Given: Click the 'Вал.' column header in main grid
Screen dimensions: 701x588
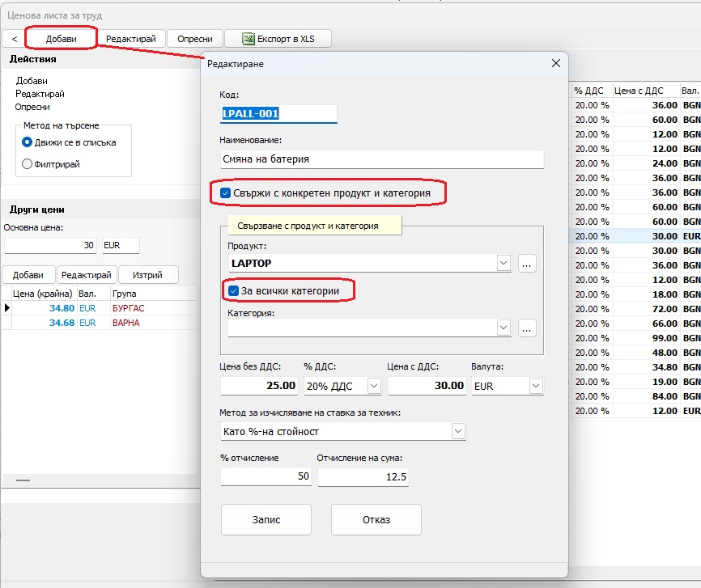Looking at the screenshot, I should point(690,91).
